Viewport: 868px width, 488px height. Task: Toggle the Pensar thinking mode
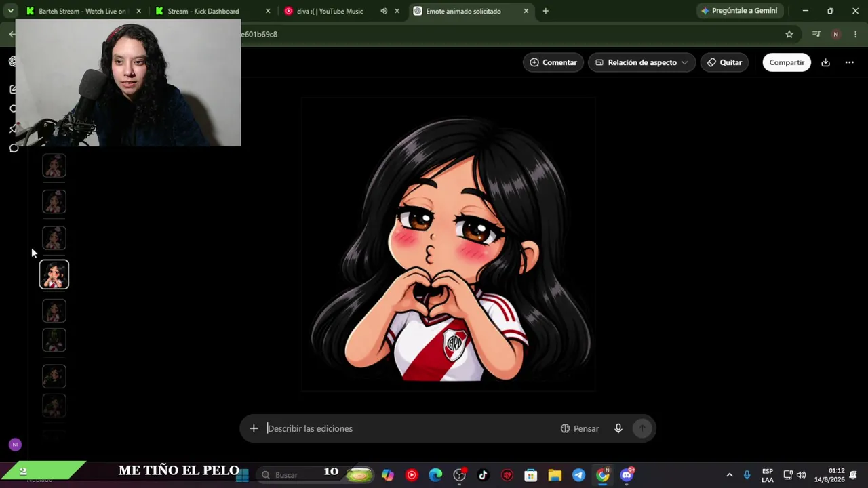point(580,428)
